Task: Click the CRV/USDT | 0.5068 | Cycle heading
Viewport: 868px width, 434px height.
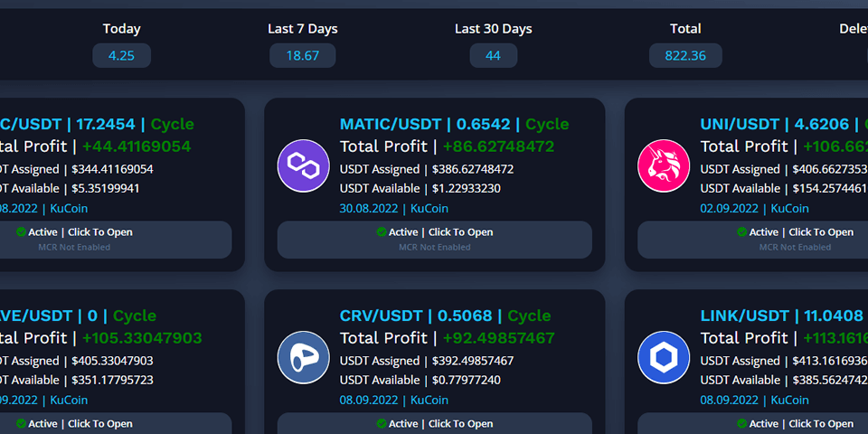Action: click(x=445, y=316)
